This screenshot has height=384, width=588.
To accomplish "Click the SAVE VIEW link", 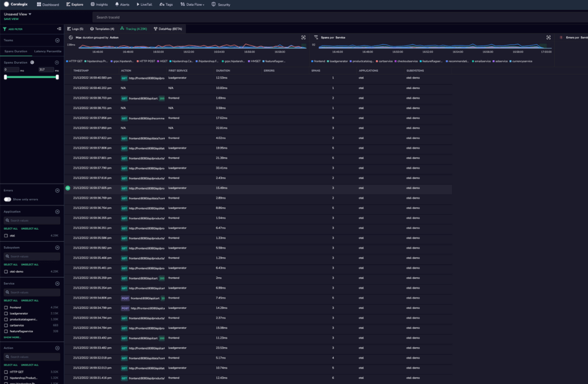I will coord(11,19).
